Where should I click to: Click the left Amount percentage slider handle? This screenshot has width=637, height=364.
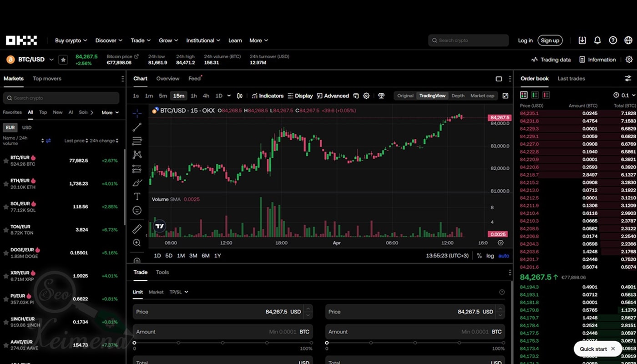(x=134, y=343)
